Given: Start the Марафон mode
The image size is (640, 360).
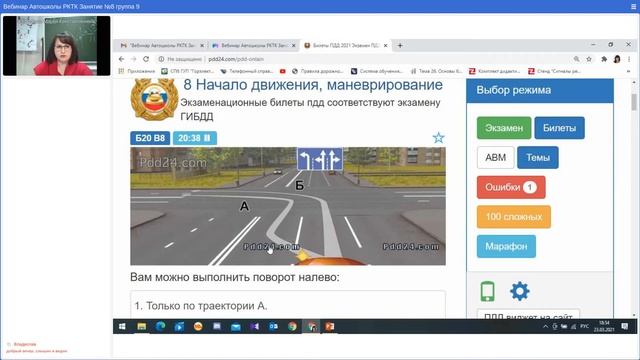Looking at the screenshot, I should point(506,246).
